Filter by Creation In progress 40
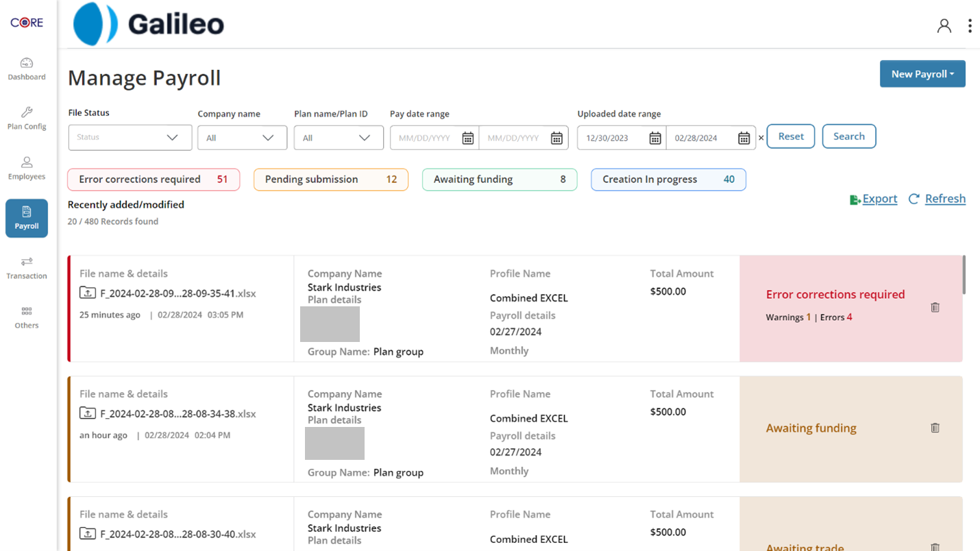Viewport: 980px width, 551px height. pyautogui.click(x=668, y=180)
